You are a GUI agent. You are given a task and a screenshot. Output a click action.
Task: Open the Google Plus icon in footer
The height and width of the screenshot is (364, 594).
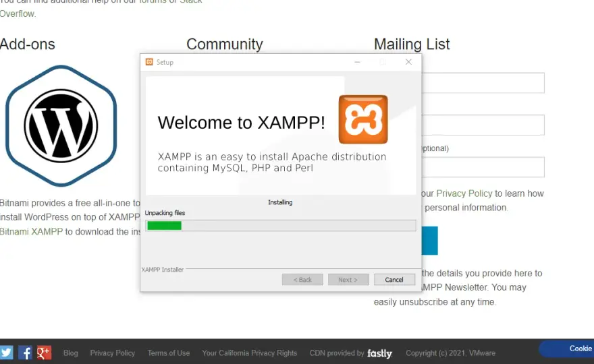point(44,353)
